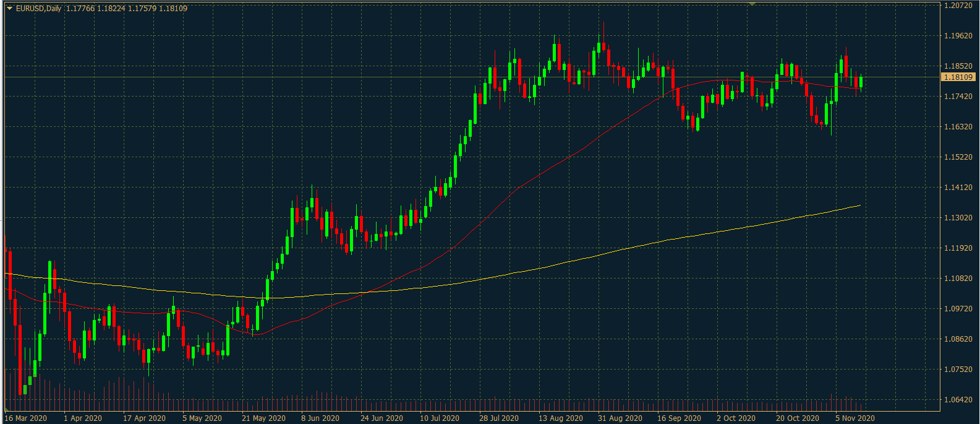Click the chart shift triangle marker at top

752,4
